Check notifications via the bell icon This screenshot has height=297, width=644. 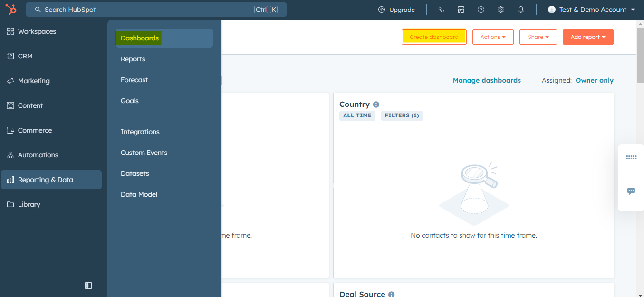[520, 9]
